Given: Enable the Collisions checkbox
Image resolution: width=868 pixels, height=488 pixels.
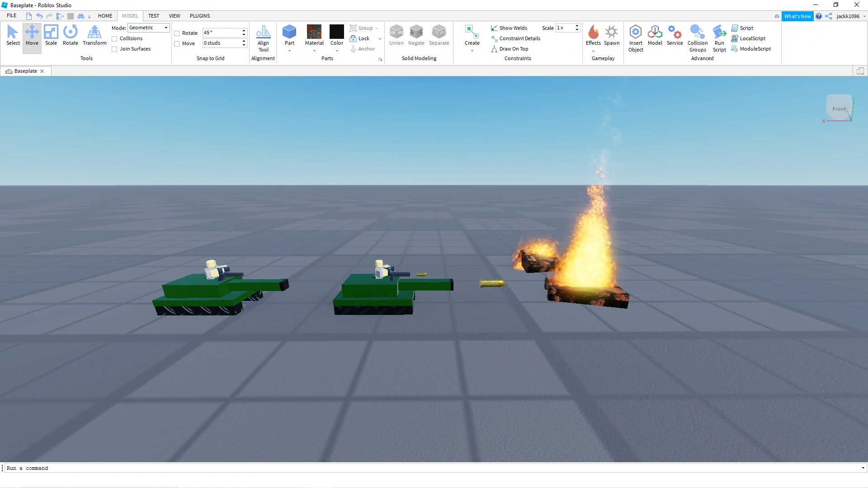Looking at the screenshot, I should coord(115,39).
